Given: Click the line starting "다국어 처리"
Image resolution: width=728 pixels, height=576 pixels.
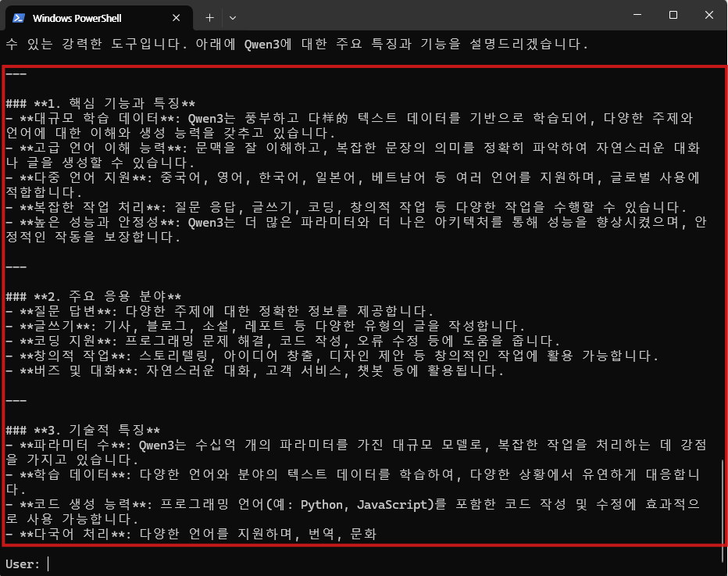Looking at the screenshot, I should pyautogui.click(x=191, y=535).
